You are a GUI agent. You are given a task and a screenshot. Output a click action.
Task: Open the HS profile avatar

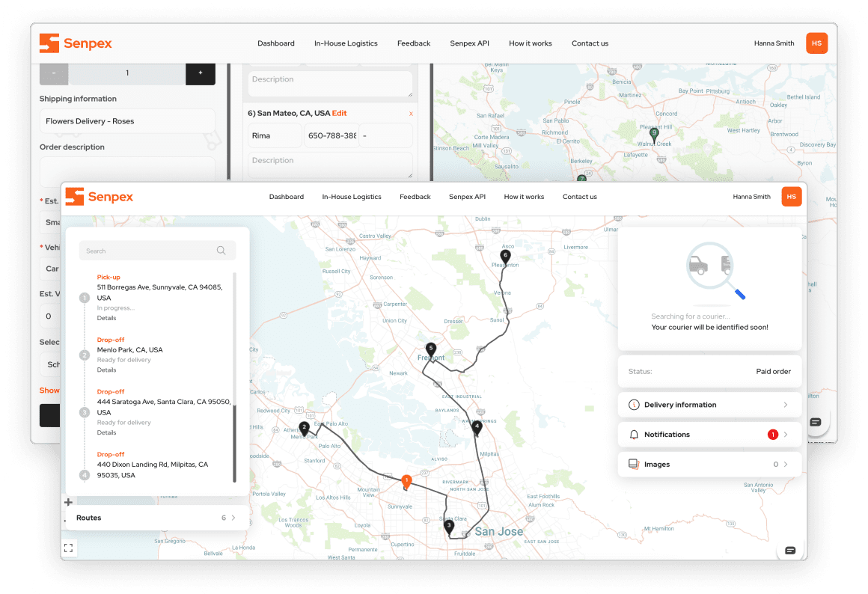[x=792, y=196]
